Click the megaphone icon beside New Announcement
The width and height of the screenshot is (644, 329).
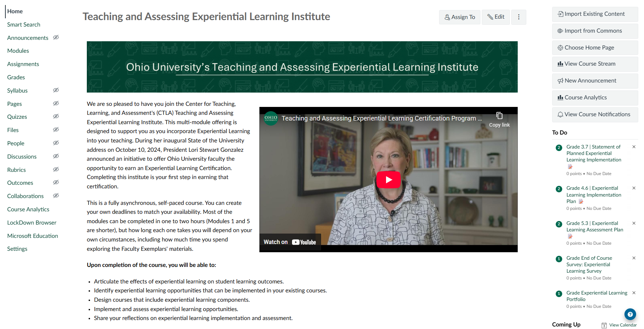(x=560, y=81)
